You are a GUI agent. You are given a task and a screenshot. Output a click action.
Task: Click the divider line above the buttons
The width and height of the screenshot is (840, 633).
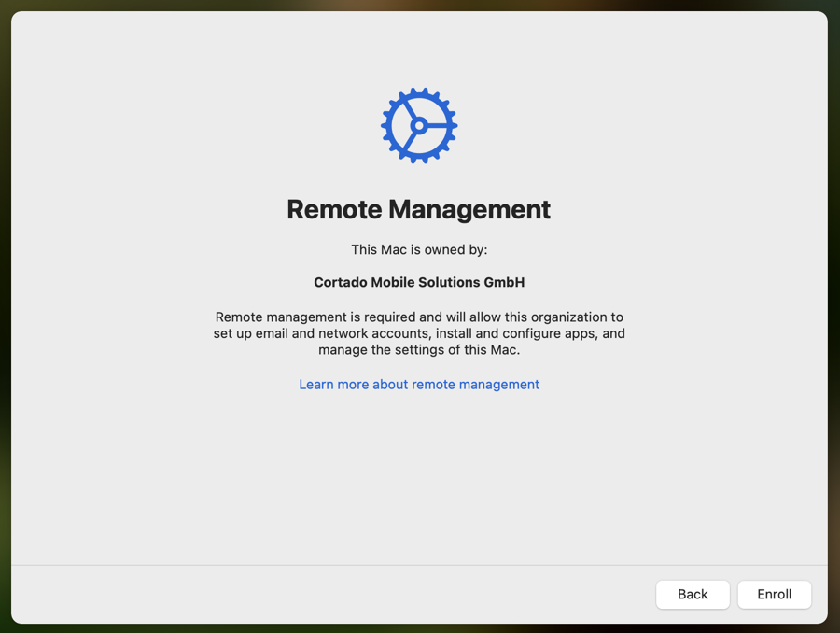[x=420, y=566]
